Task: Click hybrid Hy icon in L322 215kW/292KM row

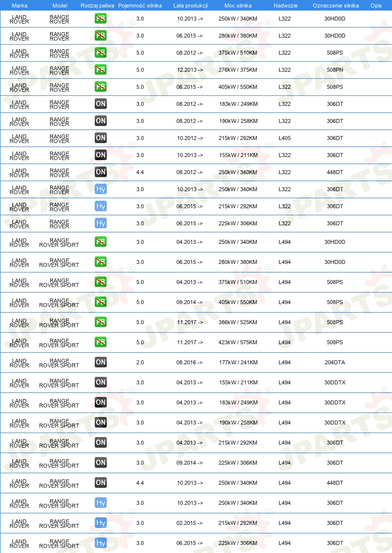Action: pos(101,206)
